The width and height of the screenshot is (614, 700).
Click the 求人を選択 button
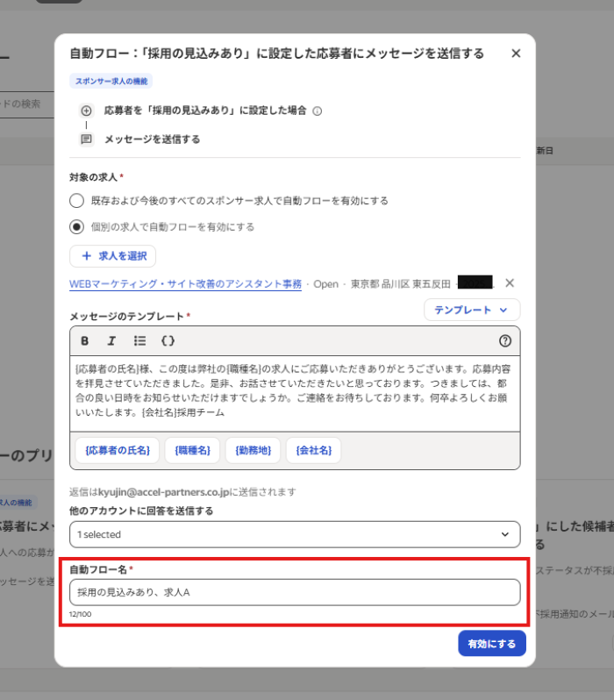click(113, 255)
